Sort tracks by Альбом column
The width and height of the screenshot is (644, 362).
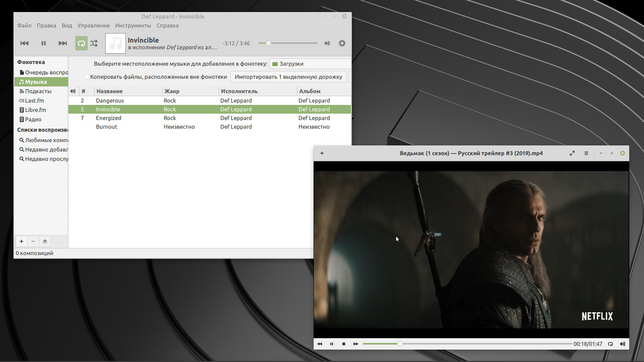click(x=324, y=91)
